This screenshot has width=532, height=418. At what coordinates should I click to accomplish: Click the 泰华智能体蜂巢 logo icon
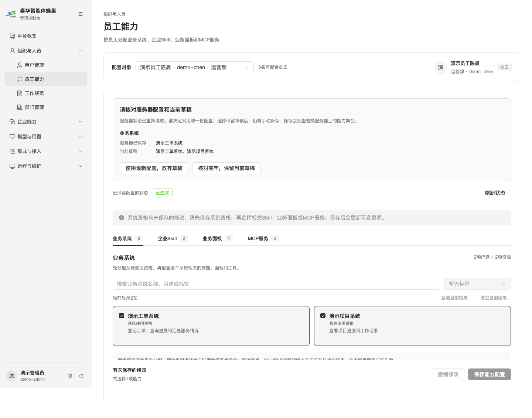tap(11, 14)
